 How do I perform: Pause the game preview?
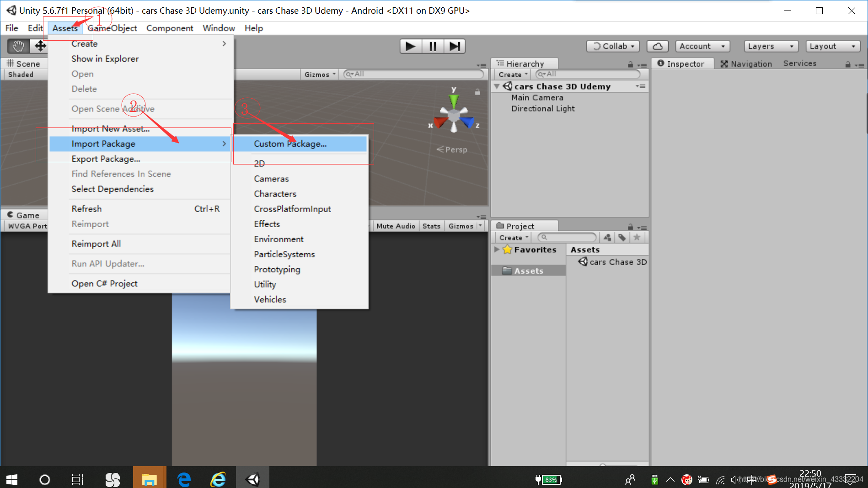point(433,46)
